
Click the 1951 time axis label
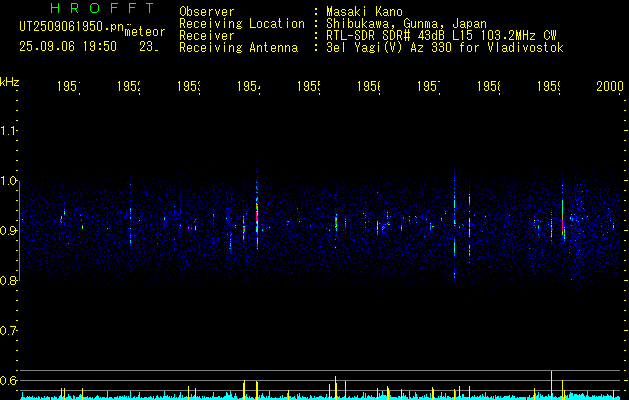coord(69,87)
